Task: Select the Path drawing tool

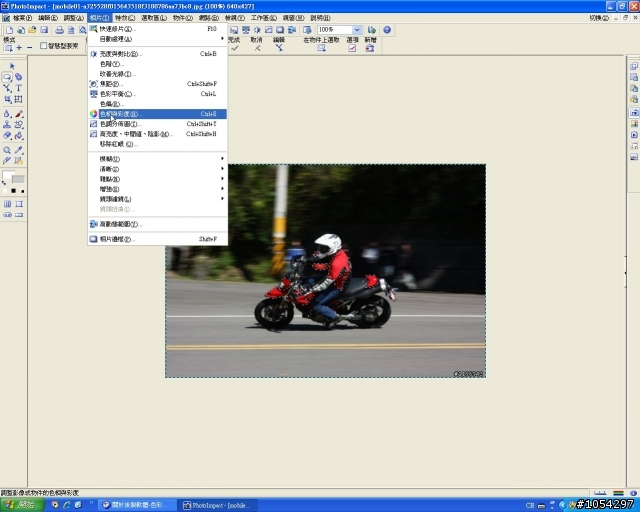Action: 7,88
